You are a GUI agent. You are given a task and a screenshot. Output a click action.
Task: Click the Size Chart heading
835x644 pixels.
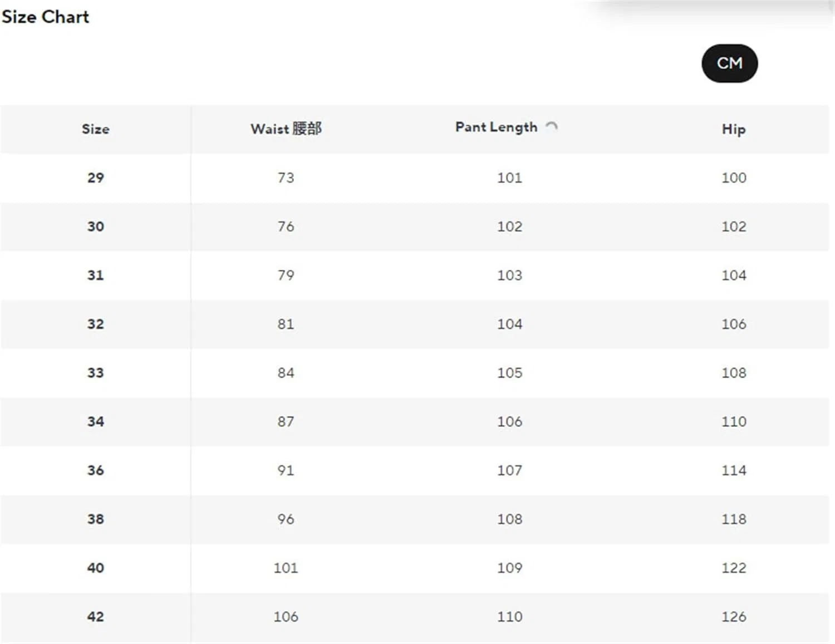coord(45,17)
